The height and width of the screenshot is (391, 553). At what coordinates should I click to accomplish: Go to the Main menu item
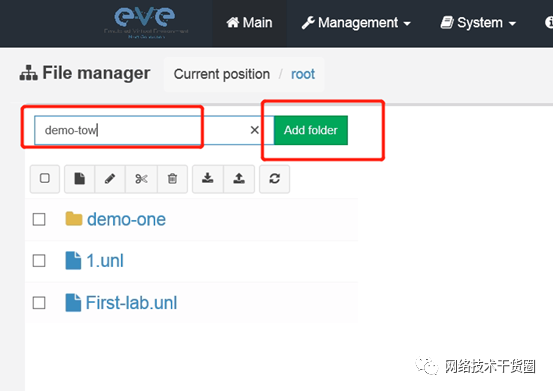pos(249,23)
